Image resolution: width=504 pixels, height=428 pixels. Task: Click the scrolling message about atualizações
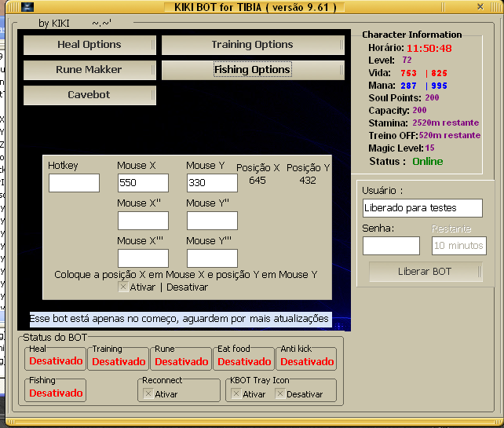click(x=181, y=320)
